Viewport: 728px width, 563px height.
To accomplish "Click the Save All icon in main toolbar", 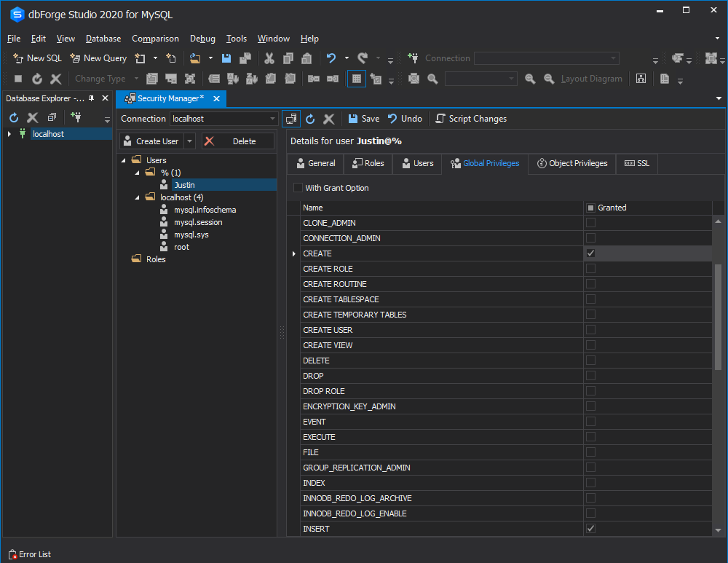I will [245, 58].
